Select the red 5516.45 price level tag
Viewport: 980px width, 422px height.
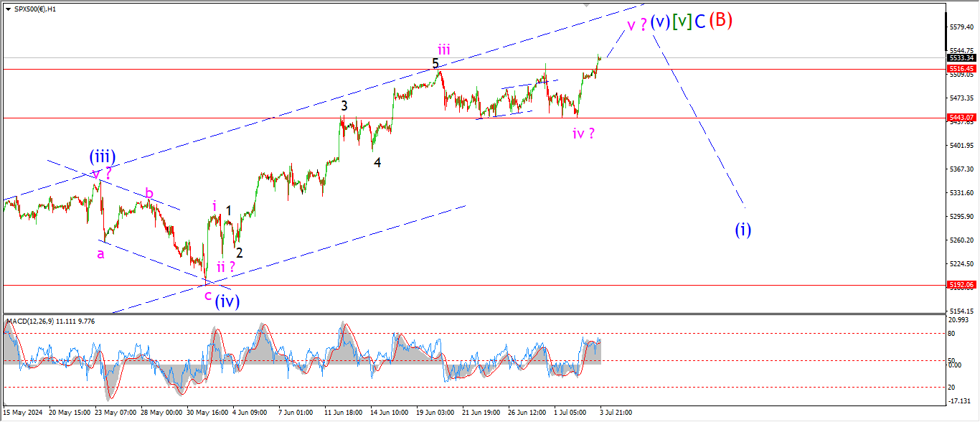point(961,69)
